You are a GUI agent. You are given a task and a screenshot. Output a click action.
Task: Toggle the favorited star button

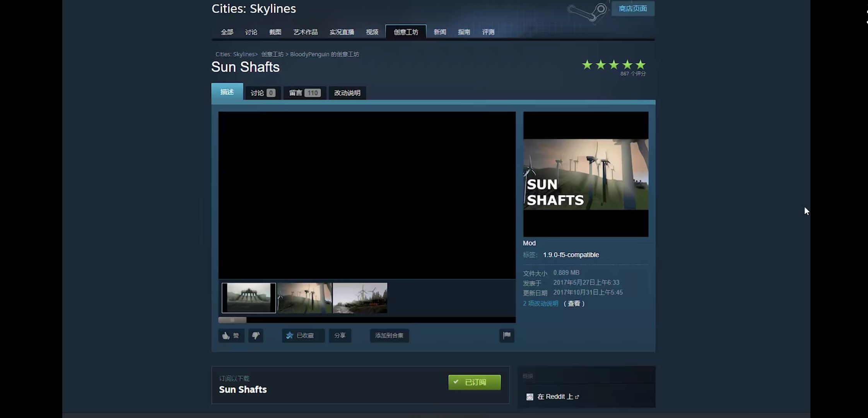pyautogui.click(x=303, y=336)
